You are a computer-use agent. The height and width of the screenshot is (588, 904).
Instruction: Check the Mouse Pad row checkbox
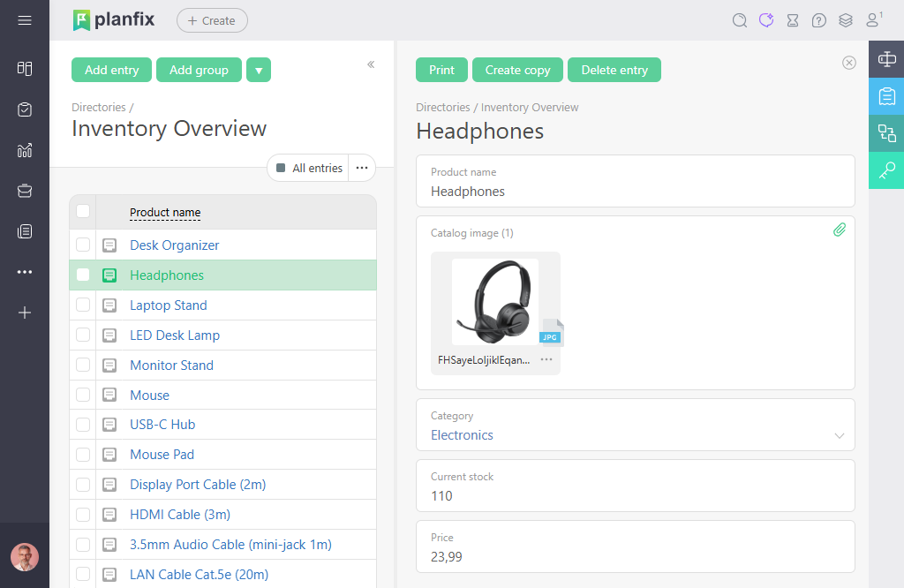(x=83, y=455)
